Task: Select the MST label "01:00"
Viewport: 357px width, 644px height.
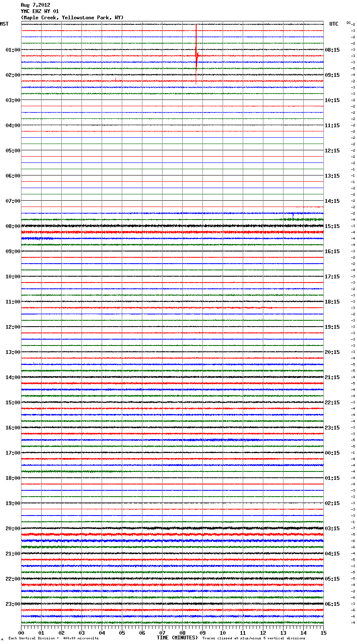Action: point(13,50)
